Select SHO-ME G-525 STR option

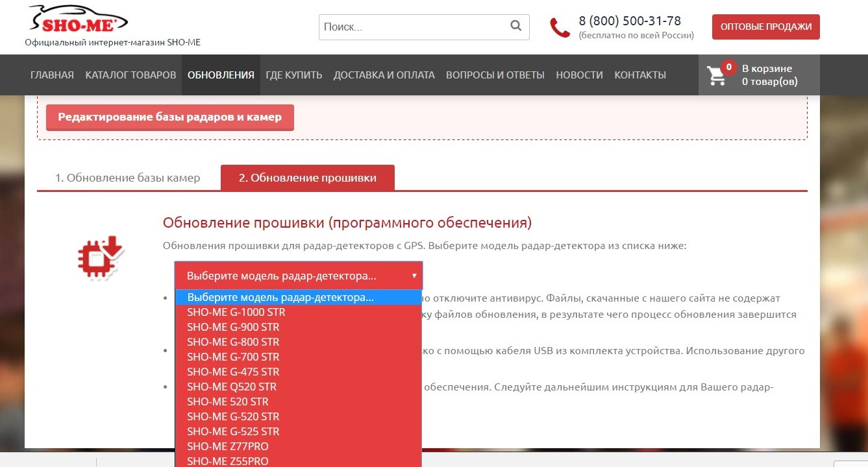pos(299,431)
